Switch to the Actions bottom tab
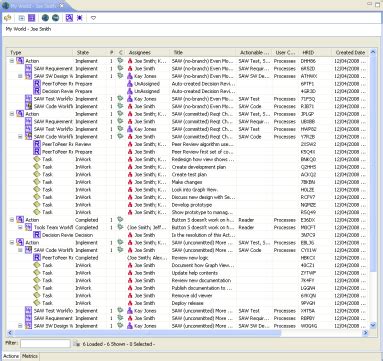The height and width of the screenshot is (361, 383). (x=11, y=356)
